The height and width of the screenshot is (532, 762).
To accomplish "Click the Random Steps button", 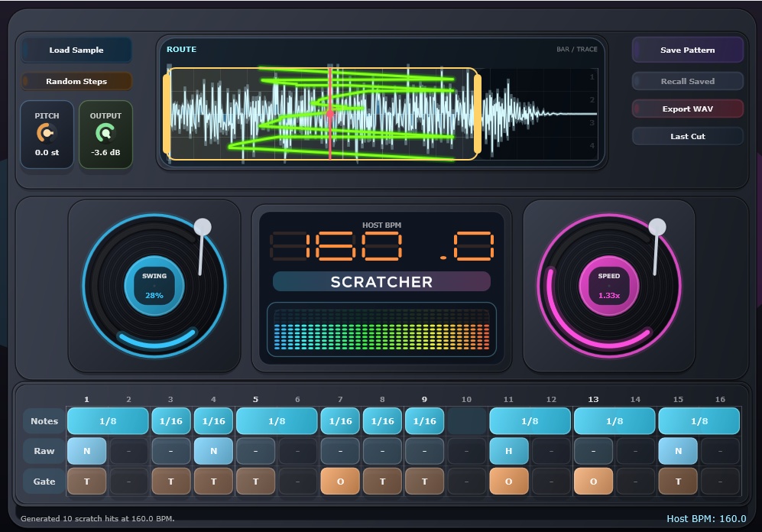I will (76, 81).
